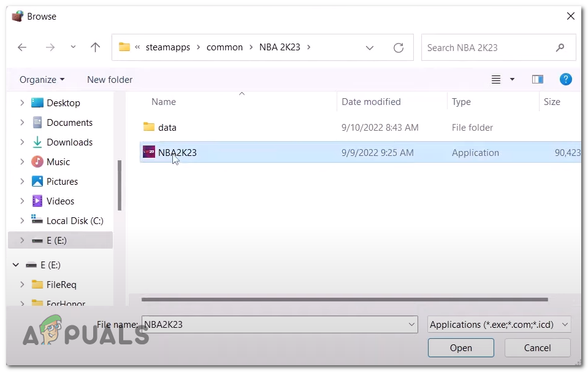Open the help button
This screenshot has height=372, width=588.
coord(565,79)
